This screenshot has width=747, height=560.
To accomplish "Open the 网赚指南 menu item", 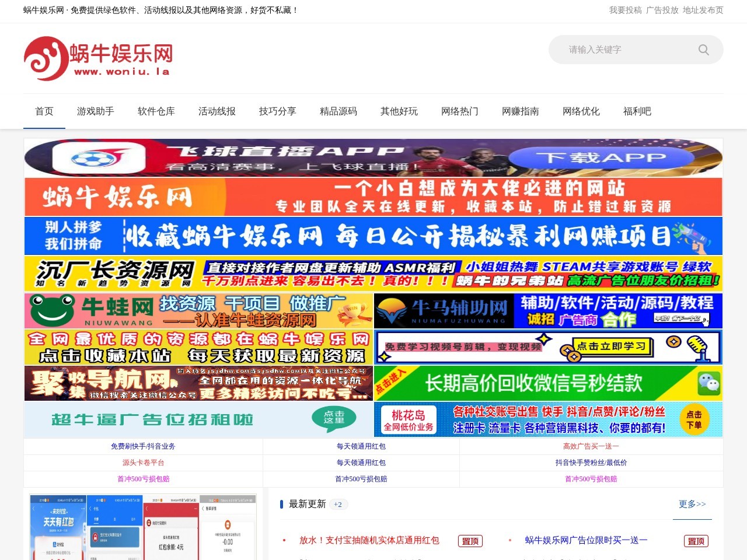I will tap(521, 111).
